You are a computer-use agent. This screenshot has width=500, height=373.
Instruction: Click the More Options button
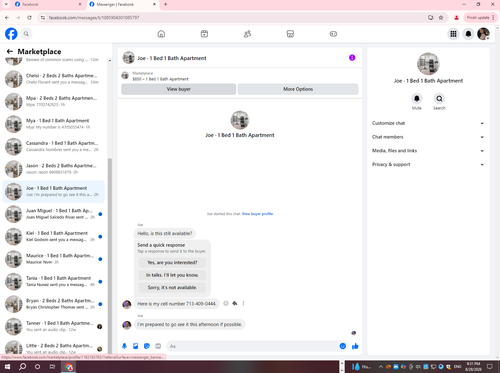pos(298,89)
